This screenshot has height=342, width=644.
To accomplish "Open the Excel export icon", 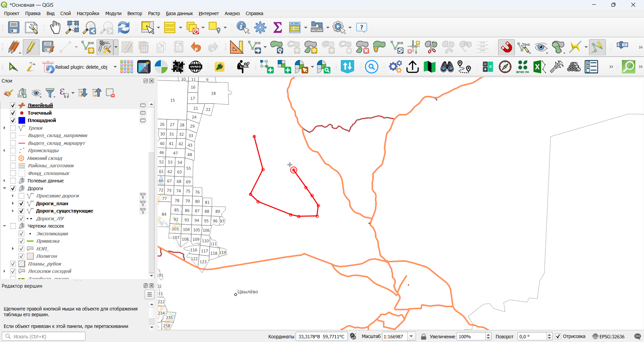I will 539,67.
